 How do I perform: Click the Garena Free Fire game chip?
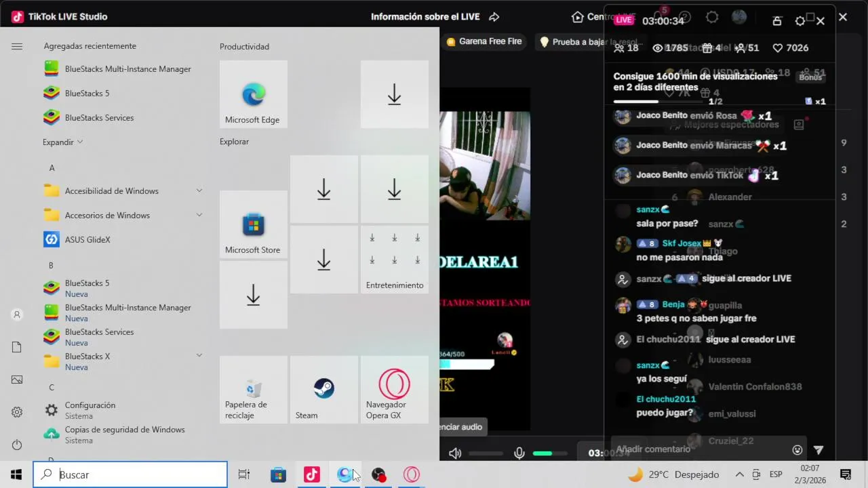click(484, 41)
